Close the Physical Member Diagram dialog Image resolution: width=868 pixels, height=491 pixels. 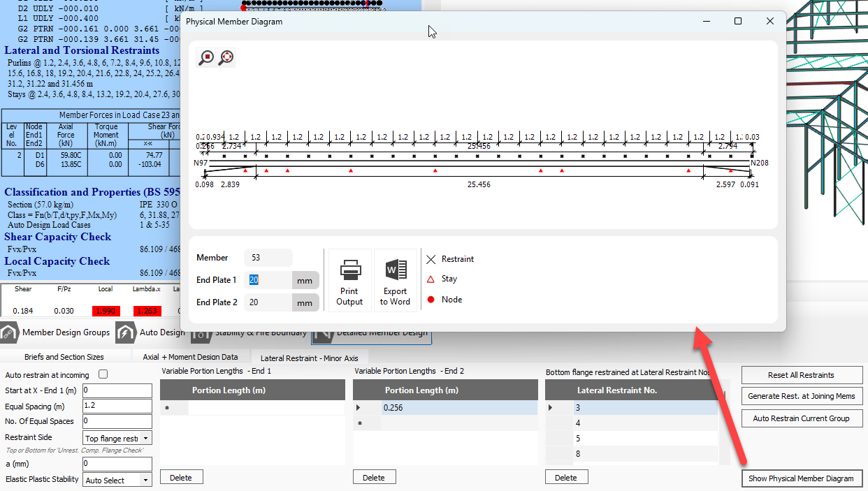click(x=770, y=22)
